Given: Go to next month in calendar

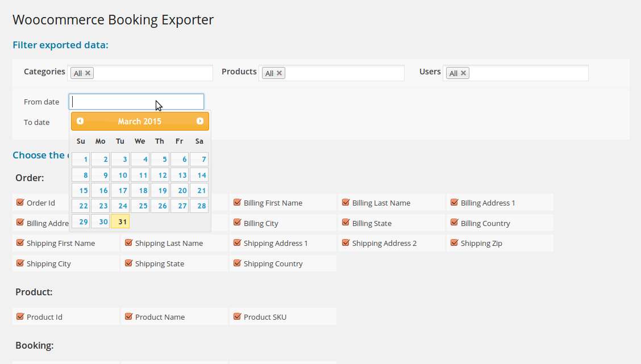Looking at the screenshot, I should coord(199,121).
